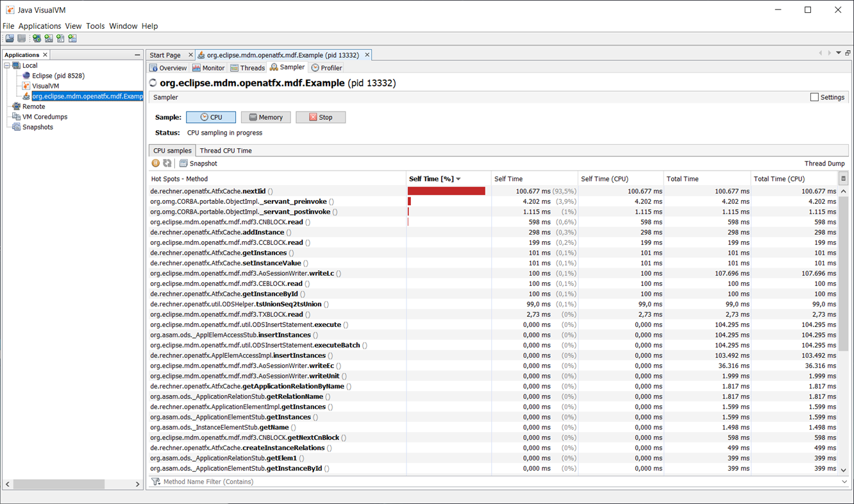Close the org.eclipse.mdm.openatfx.mdf.Example tab
854x504 pixels.
click(x=367, y=55)
